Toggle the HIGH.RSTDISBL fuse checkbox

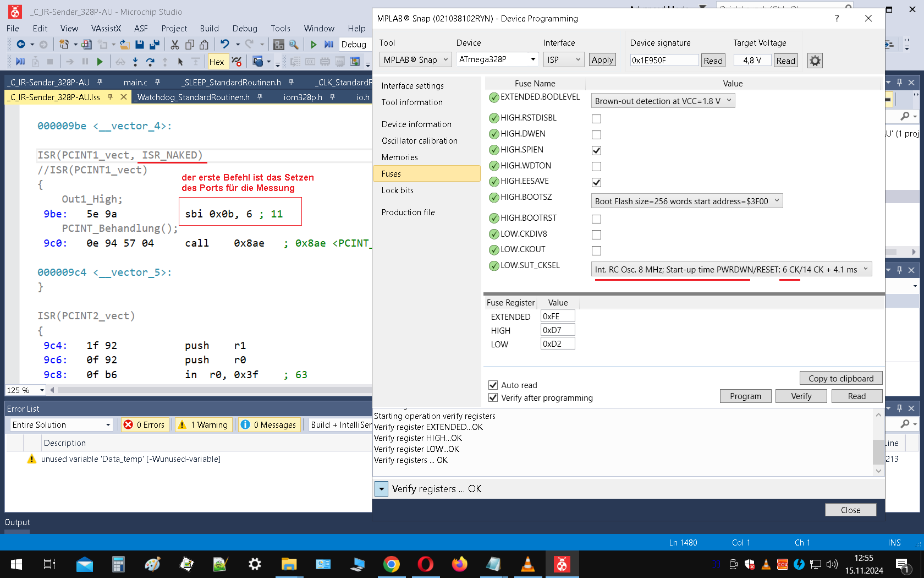click(x=596, y=119)
